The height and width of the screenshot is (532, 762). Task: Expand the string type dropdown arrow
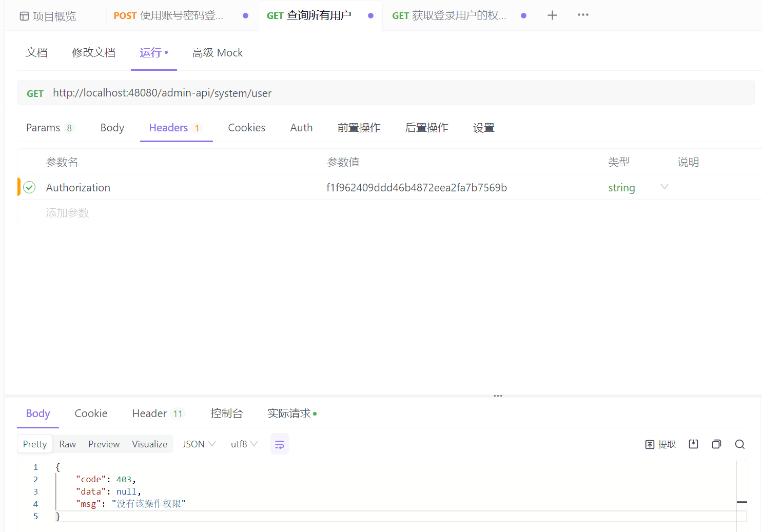pyautogui.click(x=665, y=187)
